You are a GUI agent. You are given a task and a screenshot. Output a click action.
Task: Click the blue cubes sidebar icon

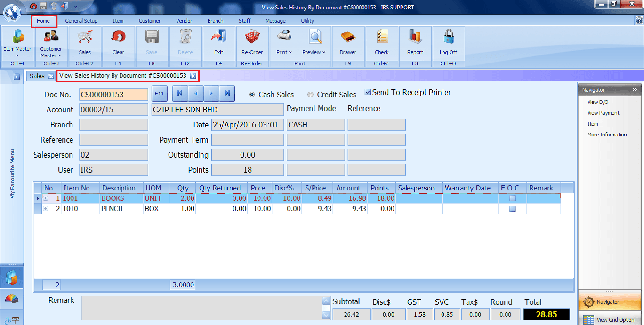12,278
